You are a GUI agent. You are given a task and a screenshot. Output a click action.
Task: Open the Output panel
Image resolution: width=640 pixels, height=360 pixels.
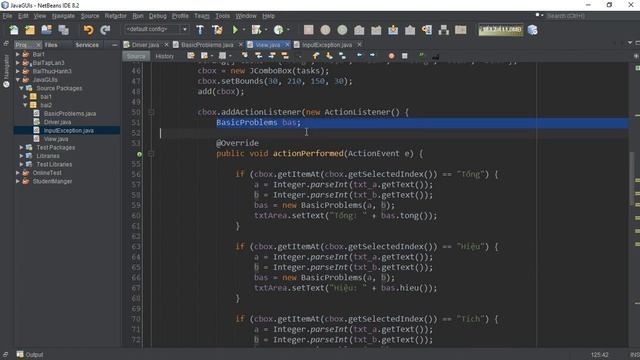(x=30, y=354)
